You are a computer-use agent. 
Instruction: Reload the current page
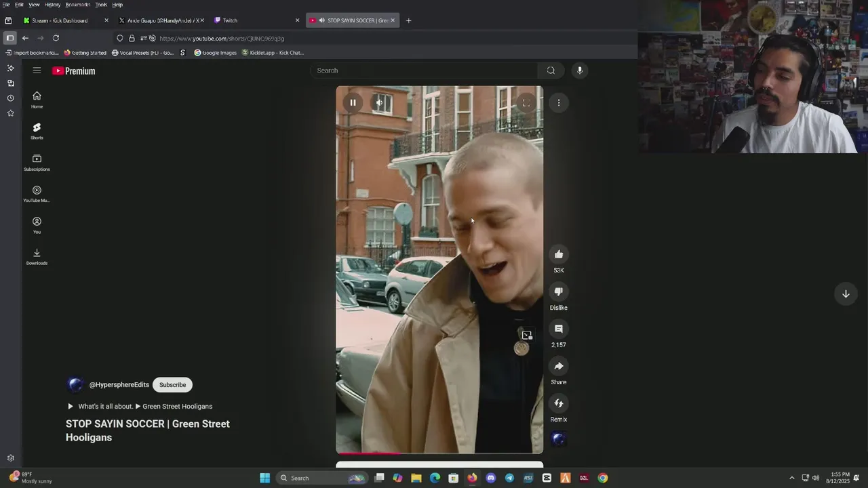56,38
